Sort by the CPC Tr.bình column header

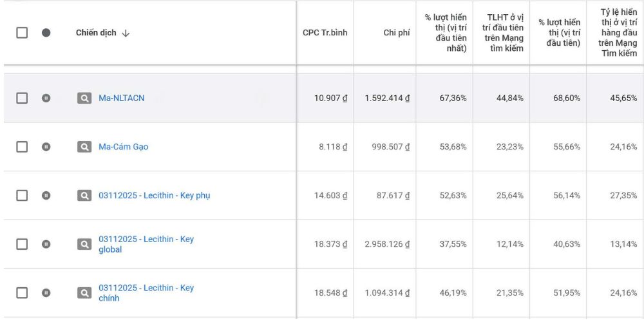[x=325, y=33]
